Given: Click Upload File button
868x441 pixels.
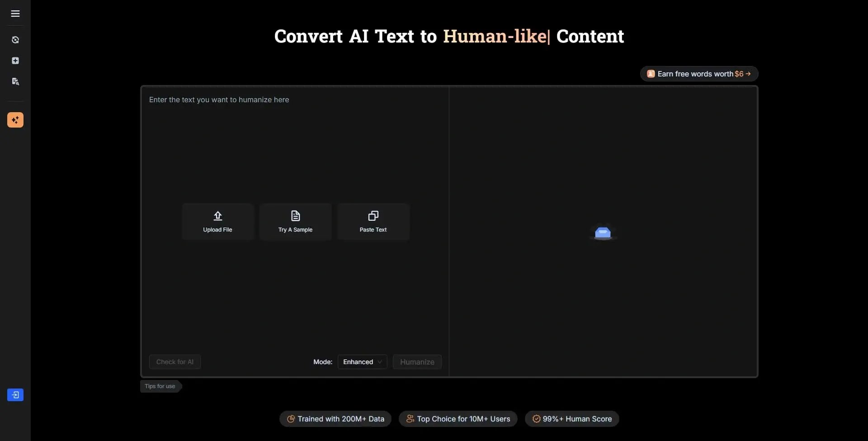Looking at the screenshot, I should pyautogui.click(x=217, y=222).
